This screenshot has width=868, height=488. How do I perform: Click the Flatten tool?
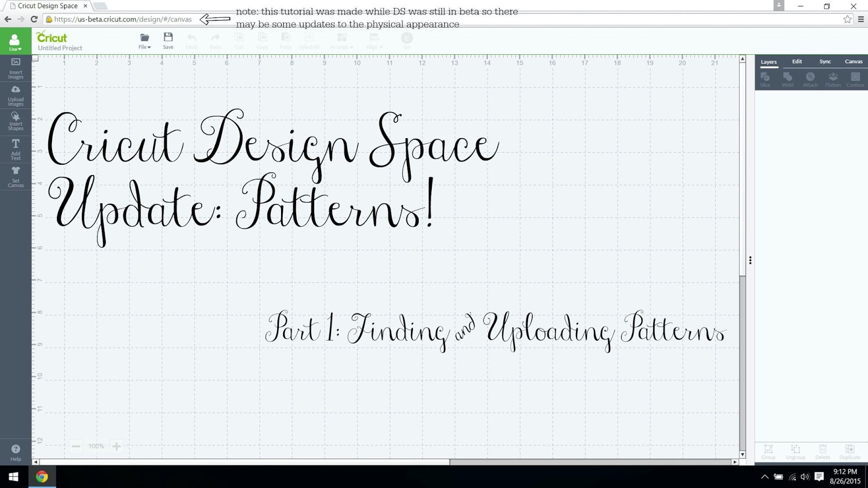click(x=833, y=80)
